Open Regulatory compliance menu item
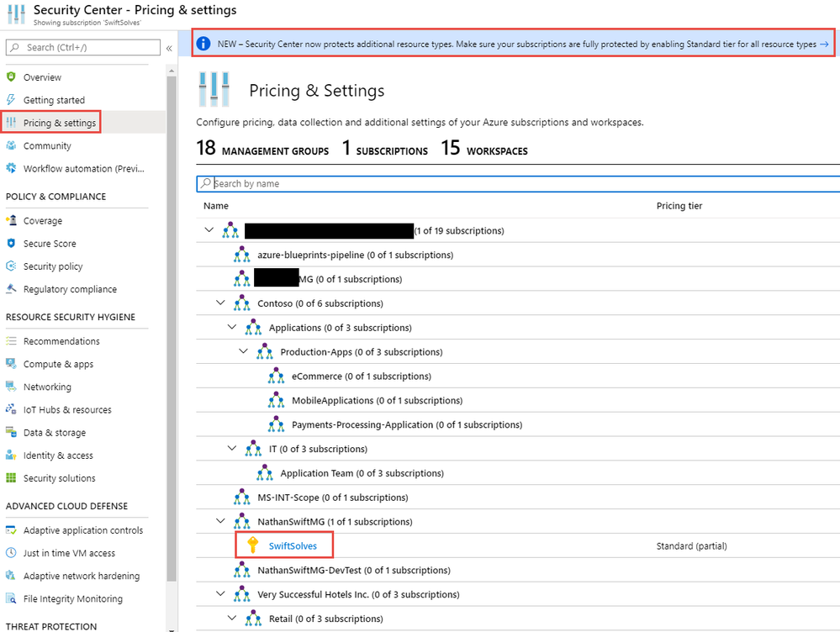This screenshot has width=840, height=632. click(70, 289)
